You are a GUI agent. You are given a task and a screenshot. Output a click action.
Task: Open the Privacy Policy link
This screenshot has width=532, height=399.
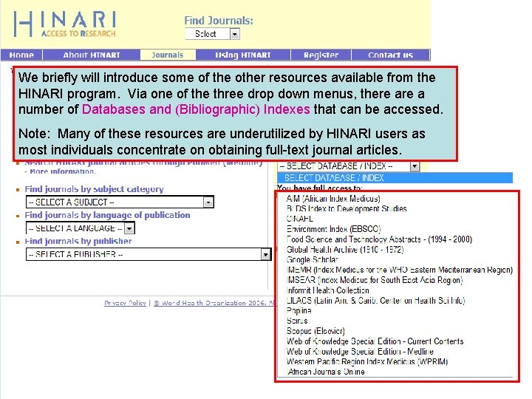125,303
